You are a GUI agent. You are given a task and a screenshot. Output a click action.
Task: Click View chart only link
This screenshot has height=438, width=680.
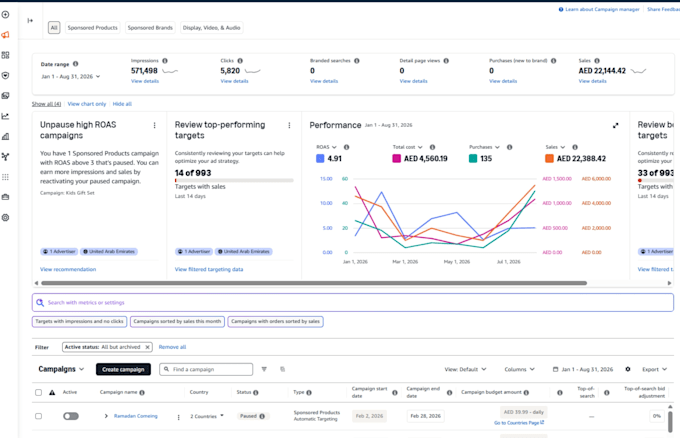click(87, 104)
